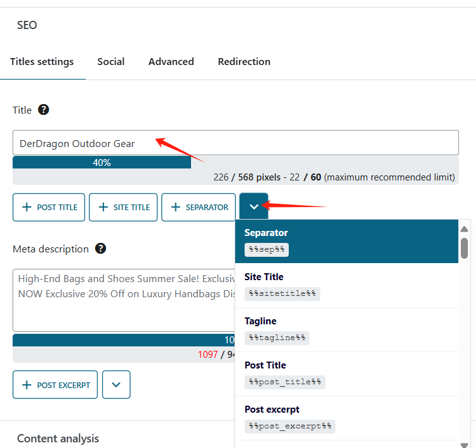Add the Site Title tag button
This screenshot has height=448, width=476.
pyautogui.click(x=124, y=207)
